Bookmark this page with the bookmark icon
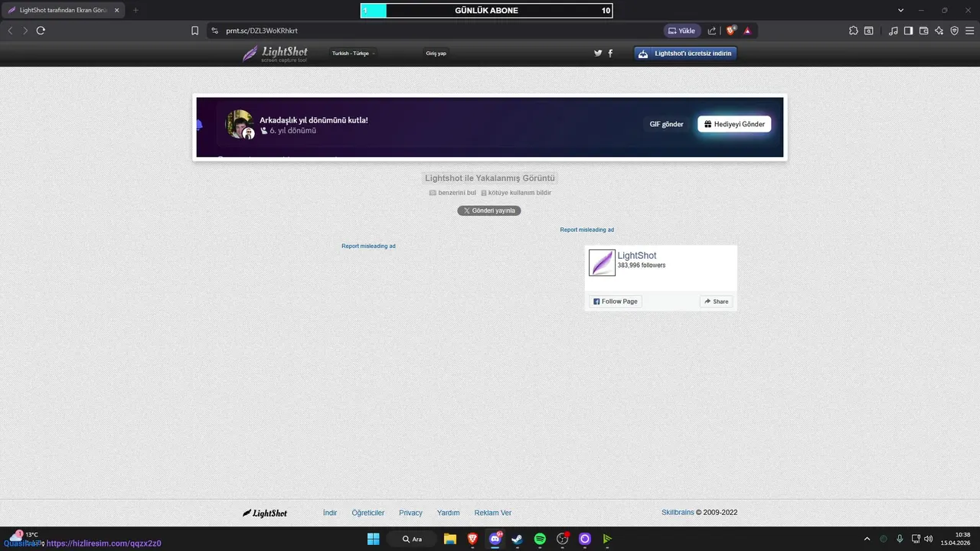 click(x=194, y=31)
